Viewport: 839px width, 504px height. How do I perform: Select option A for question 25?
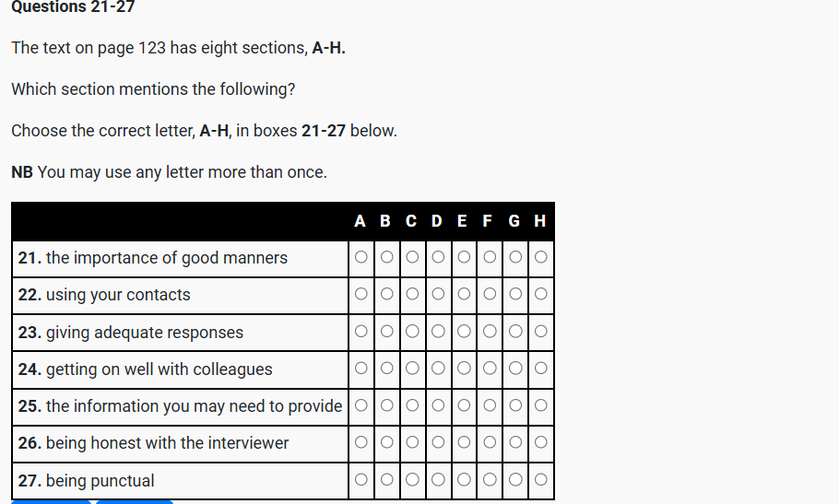pos(360,405)
